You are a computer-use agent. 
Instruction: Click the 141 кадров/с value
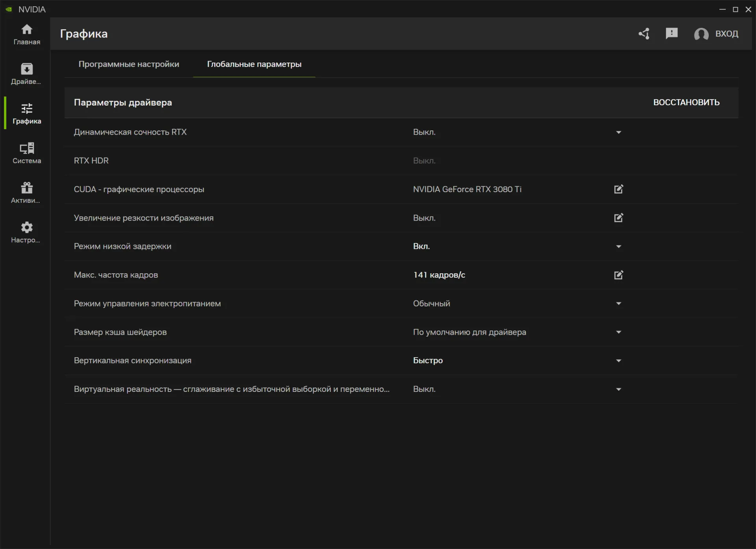tap(439, 275)
